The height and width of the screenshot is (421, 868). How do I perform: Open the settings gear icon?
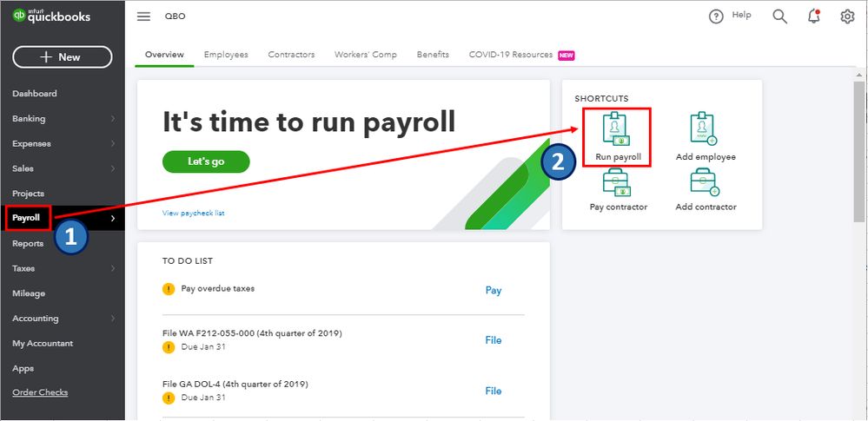(847, 16)
